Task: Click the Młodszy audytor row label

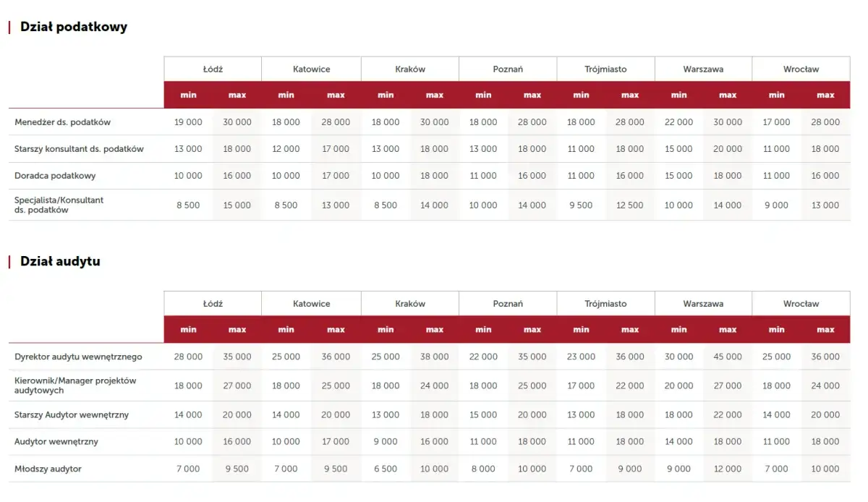Action: tap(48, 469)
